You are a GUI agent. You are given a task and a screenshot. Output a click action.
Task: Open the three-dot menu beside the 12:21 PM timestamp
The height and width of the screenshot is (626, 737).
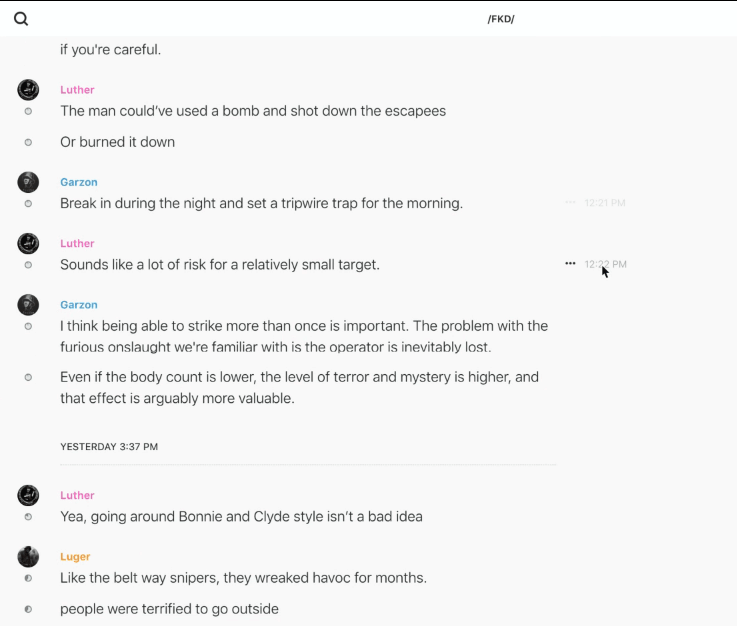click(570, 202)
